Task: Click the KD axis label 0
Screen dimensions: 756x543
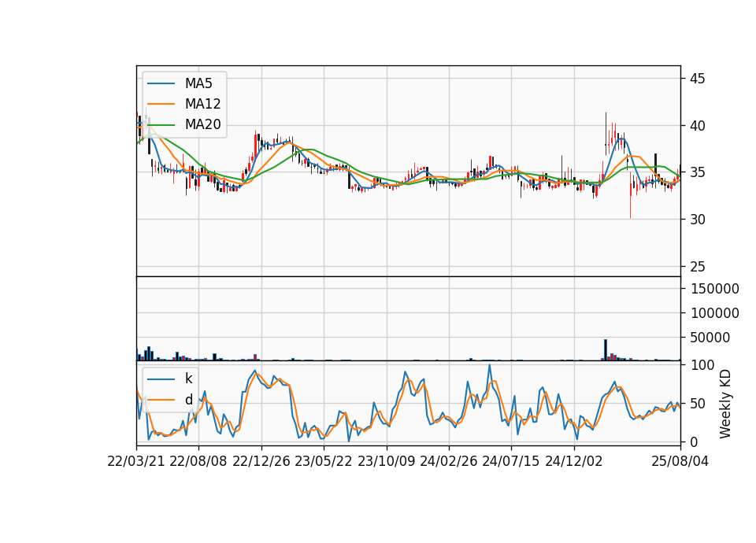Action: [694, 441]
